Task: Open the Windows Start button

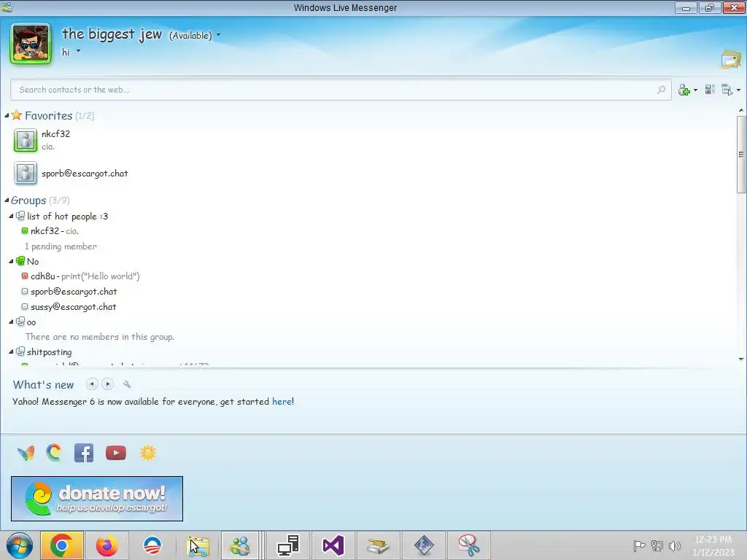Action: coord(19,545)
